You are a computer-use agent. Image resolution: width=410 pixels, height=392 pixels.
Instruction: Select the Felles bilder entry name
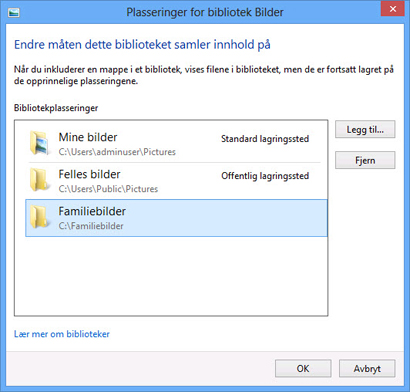pyautogui.click(x=89, y=174)
